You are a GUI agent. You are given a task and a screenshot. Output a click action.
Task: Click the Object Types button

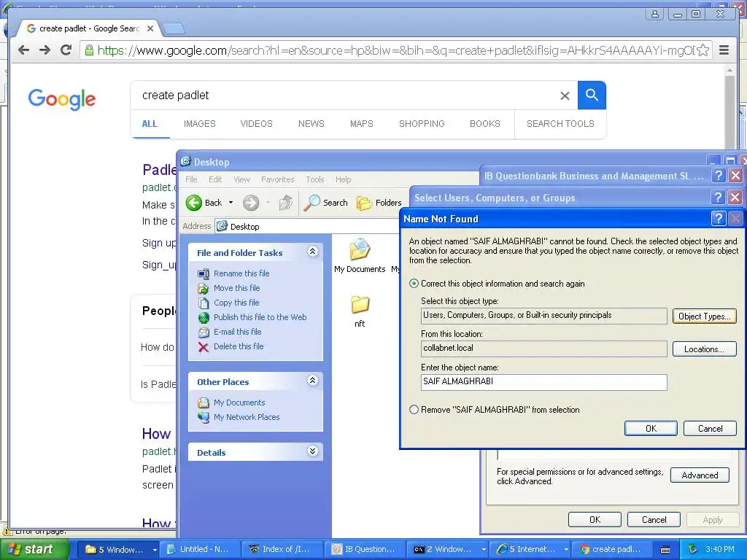[704, 316]
